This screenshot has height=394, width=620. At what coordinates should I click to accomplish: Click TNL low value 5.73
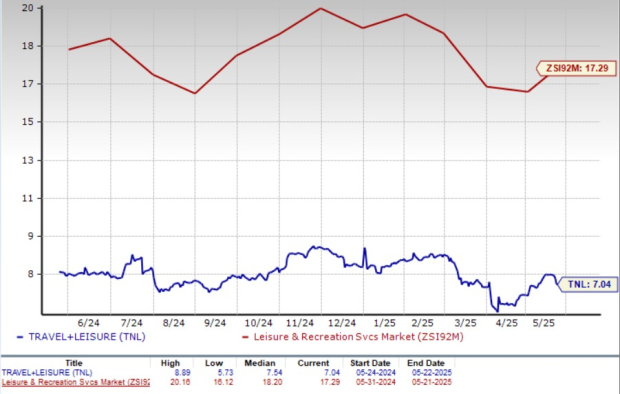(x=225, y=373)
